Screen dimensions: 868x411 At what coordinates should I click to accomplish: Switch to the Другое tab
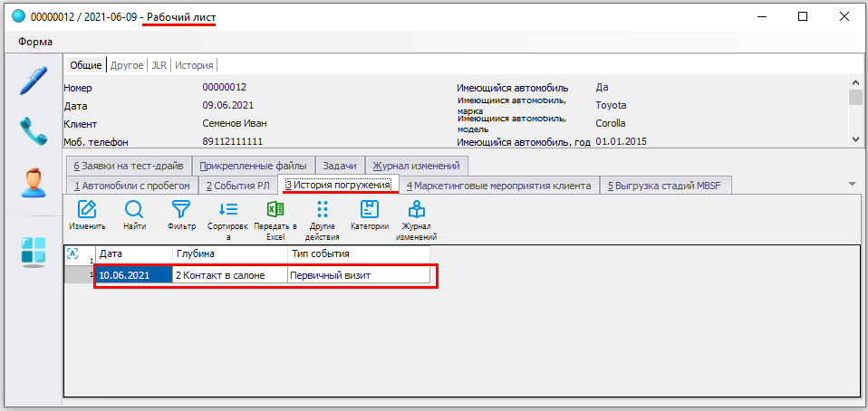[127, 65]
